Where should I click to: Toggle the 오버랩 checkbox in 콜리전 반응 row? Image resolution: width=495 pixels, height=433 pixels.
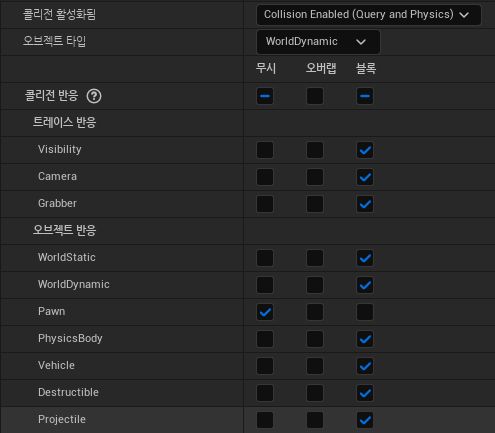point(315,96)
